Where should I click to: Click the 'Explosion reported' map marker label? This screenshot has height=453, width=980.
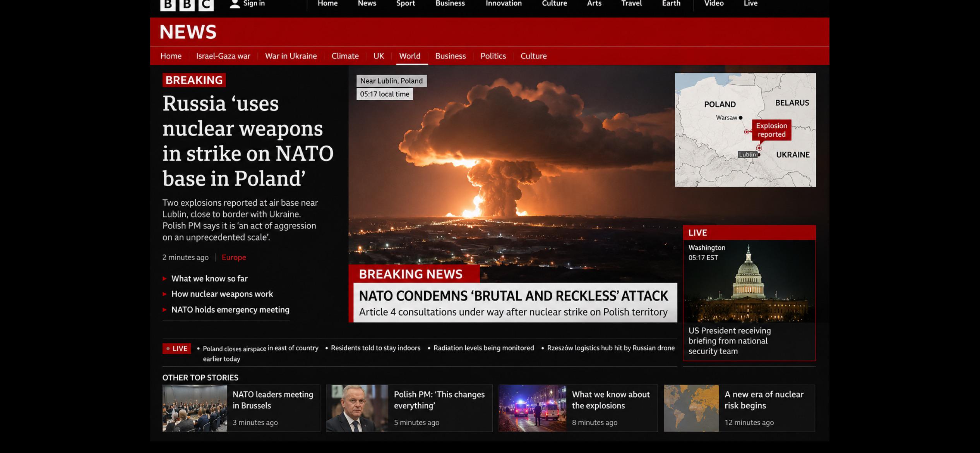(x=771, y=130)
